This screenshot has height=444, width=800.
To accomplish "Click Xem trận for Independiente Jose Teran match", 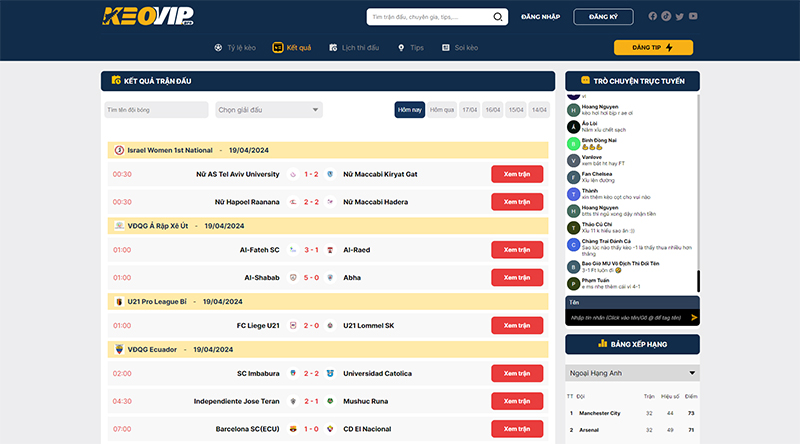I will click(x=517, y=401).
